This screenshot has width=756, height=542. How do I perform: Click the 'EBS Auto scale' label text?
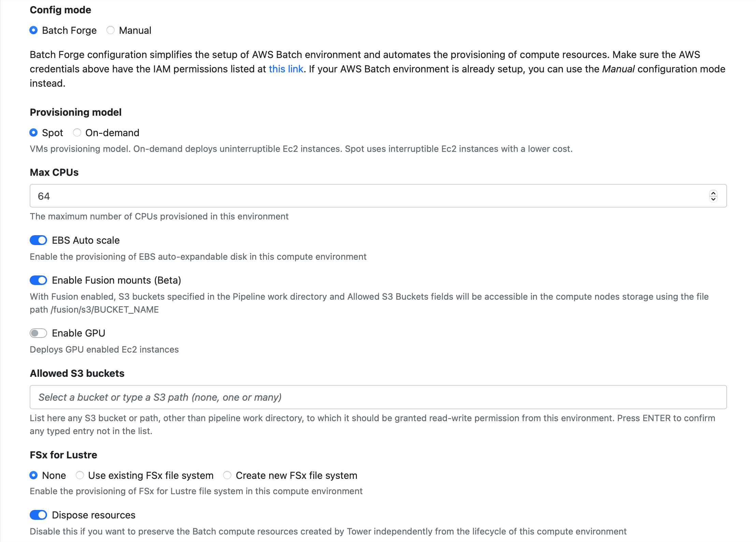pos(86,240)
